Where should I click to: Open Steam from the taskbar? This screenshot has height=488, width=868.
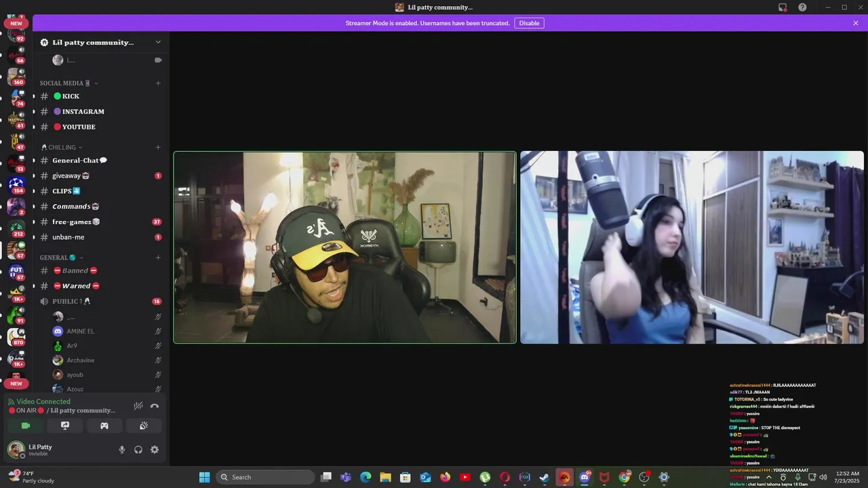pyautogui.click(x=545, y=477)
